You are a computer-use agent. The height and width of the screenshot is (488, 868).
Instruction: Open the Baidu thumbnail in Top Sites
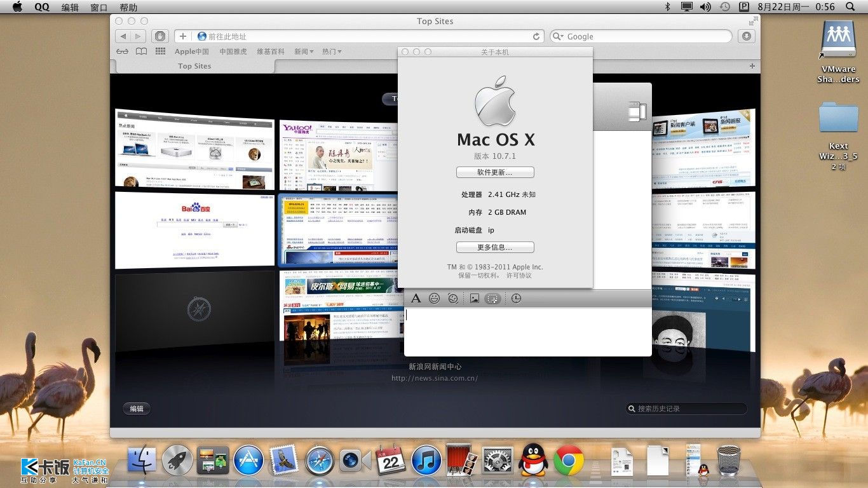tap(194, 230)
